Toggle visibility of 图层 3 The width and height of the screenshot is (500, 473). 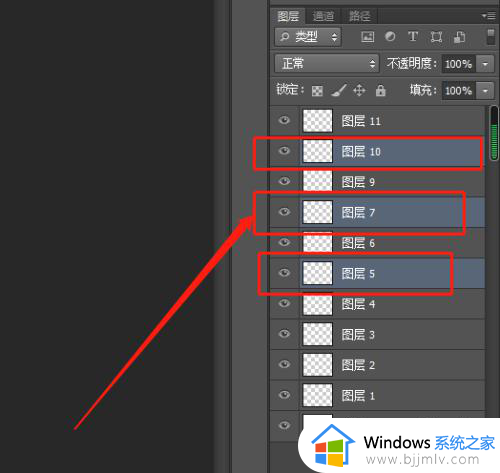[284, 334]
